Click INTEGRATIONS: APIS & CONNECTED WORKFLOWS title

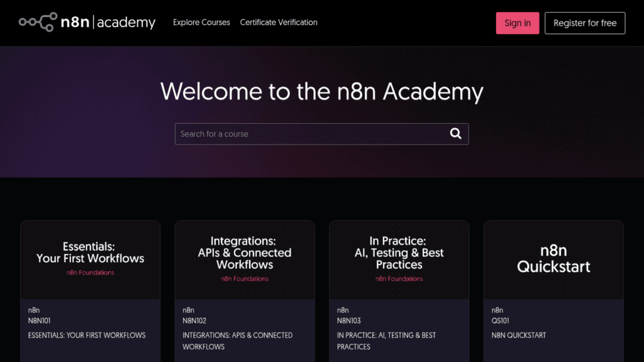(237, 341)
